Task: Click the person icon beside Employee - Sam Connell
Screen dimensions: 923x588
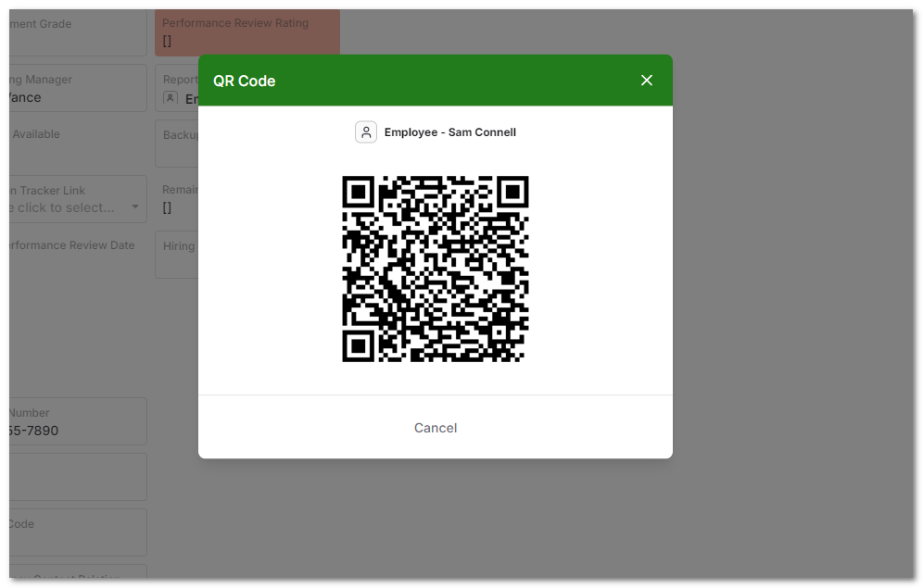Action: pos(366,131)
